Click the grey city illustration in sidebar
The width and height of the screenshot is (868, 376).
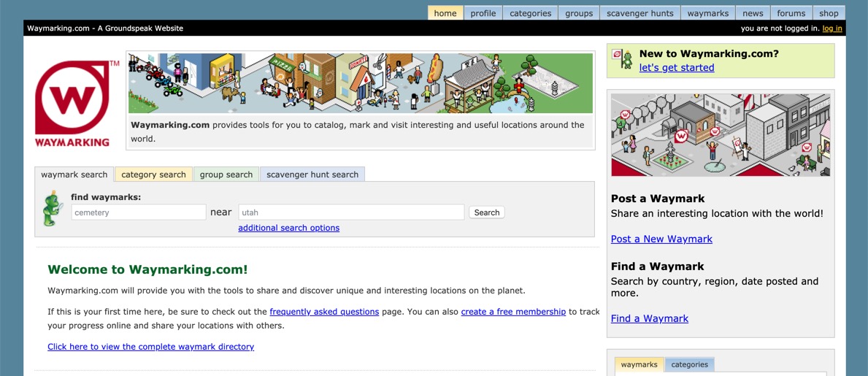721,134
